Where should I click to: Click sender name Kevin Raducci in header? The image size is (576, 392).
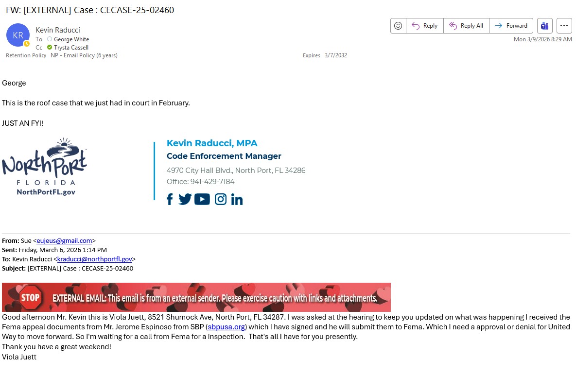coord(58,30)
